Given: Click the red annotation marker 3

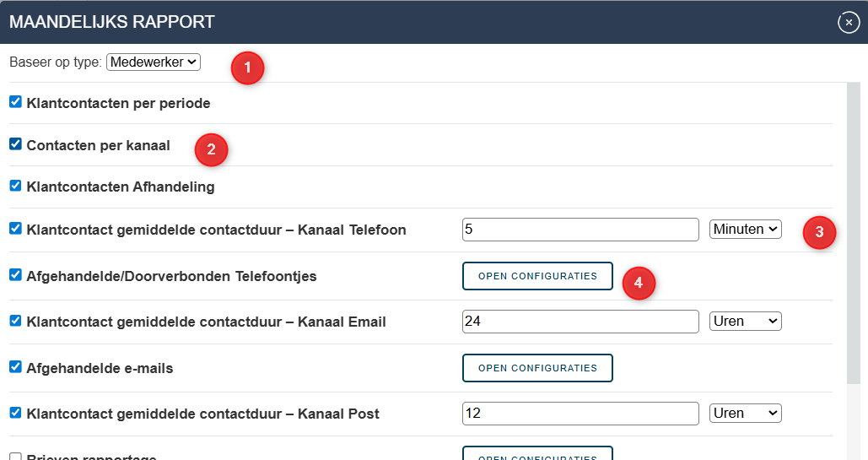Looking at the screenshot, I should (x=819, y=231).
